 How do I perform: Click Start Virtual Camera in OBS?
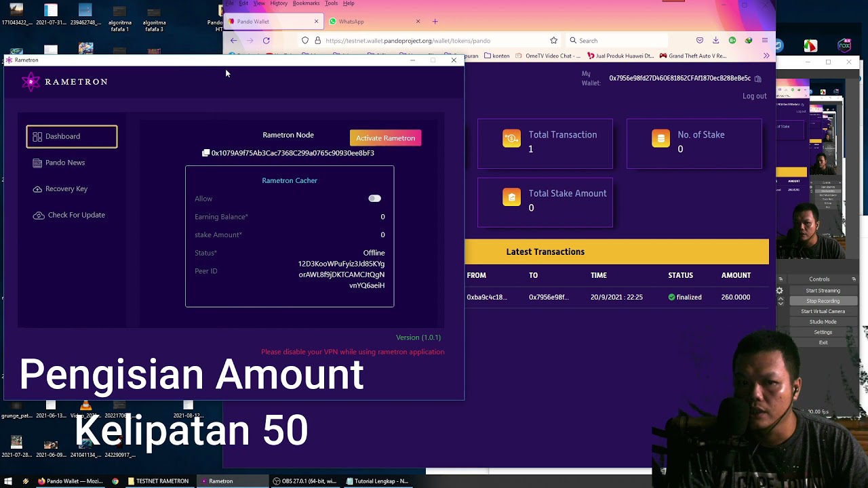click(x=823, y=312)
